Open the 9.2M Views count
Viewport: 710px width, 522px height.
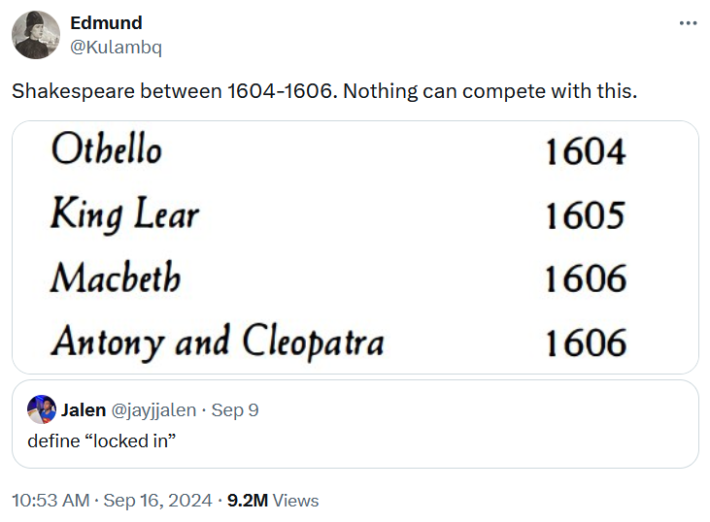(x=248, y=500)
